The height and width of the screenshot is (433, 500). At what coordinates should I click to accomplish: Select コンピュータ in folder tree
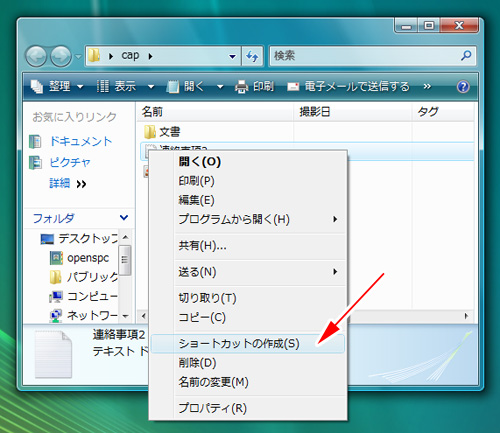(x=83, y=296)
